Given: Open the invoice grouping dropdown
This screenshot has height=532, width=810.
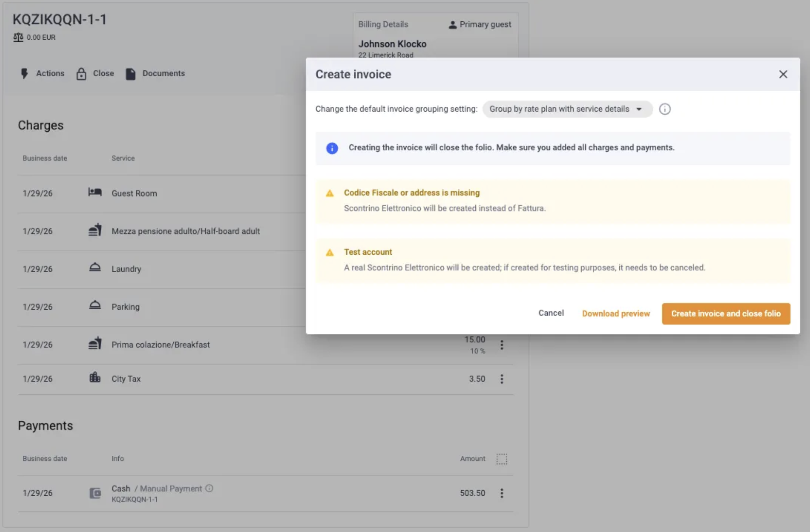Looking at the screenshot, I should [x=567, y=109].
